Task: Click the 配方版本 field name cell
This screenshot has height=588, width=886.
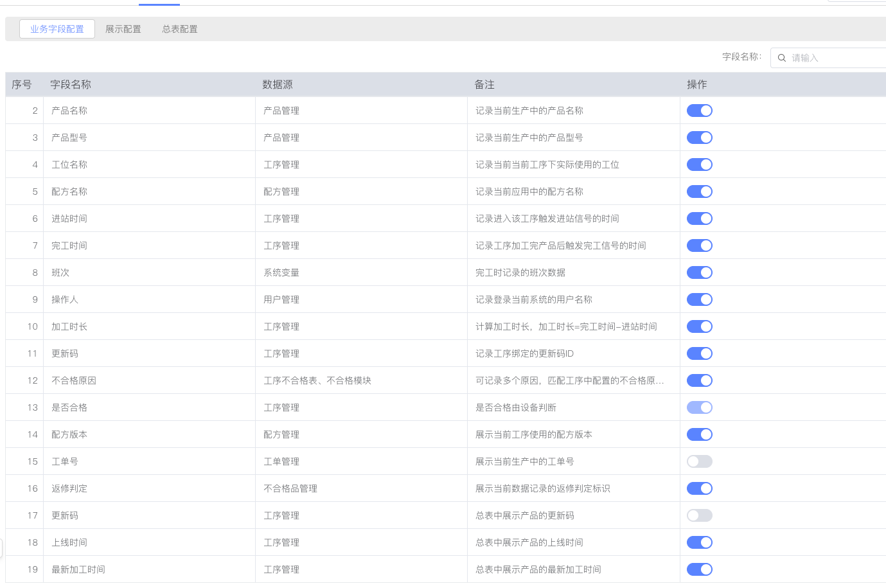Action: point(69,434)
